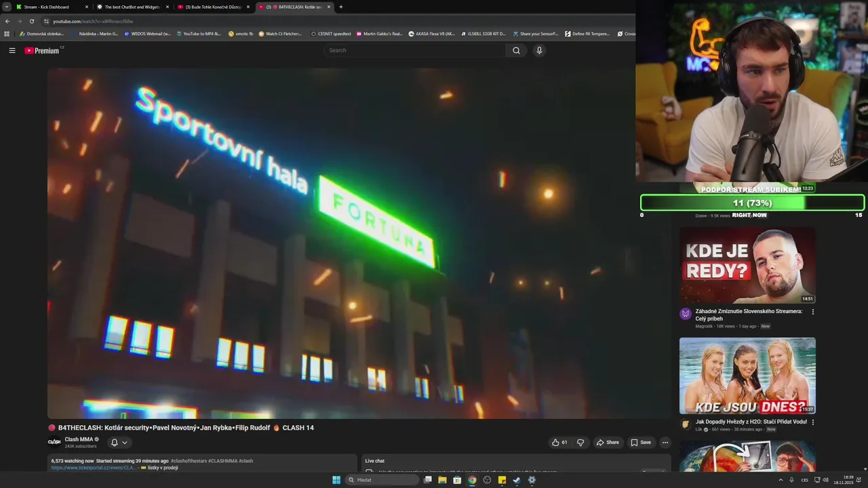Open Jak Dopadly Hvězdy z H2O title
868x488 pixels.
pyautogui.click(x=751, y=422)
